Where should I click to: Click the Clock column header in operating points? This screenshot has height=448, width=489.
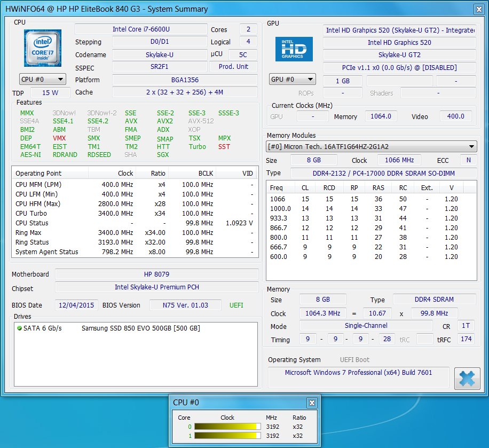click(x=112, y=173)
